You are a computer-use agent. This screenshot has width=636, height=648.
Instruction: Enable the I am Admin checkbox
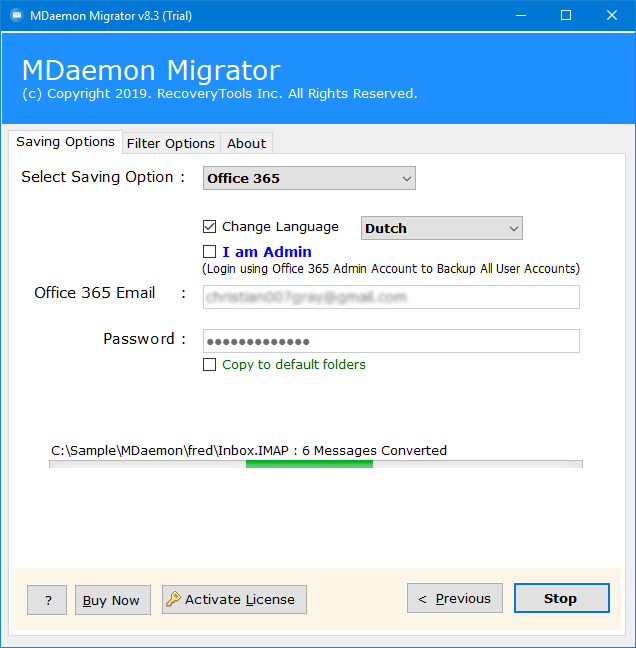[210, 252]
